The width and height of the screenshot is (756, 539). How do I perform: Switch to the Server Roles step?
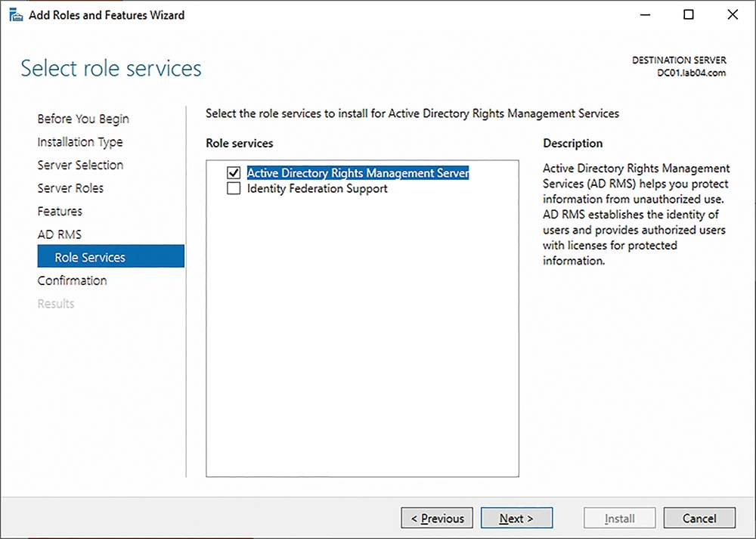pyautogui.click(x=70, y=188)
